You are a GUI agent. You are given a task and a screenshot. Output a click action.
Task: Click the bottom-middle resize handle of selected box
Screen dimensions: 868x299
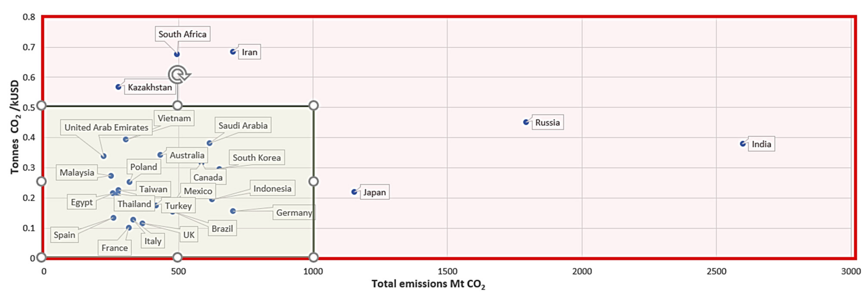(178, 257)
